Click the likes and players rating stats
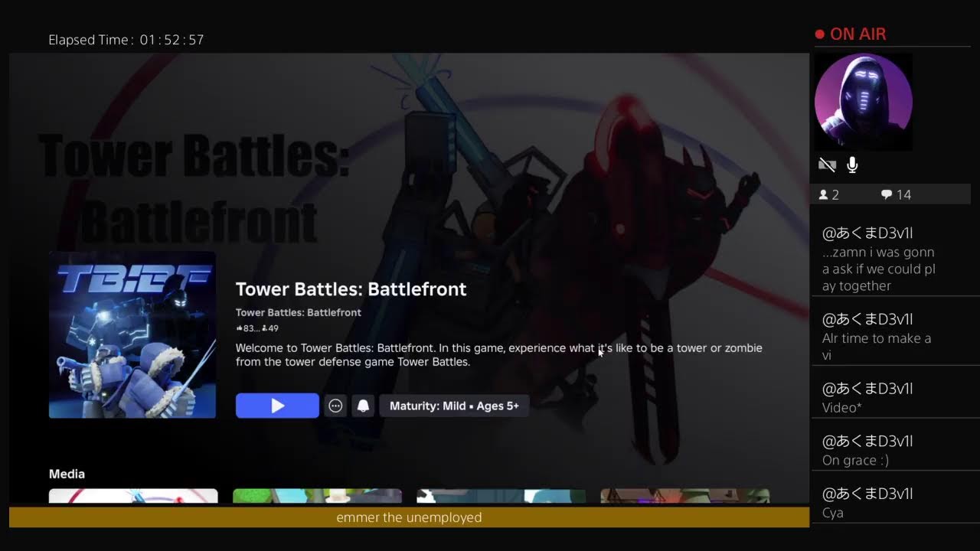 257,328
